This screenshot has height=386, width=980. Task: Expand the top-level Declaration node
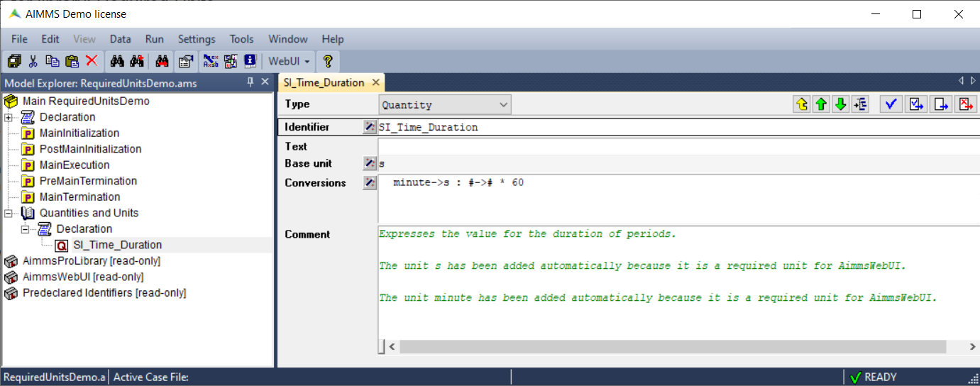9,117
